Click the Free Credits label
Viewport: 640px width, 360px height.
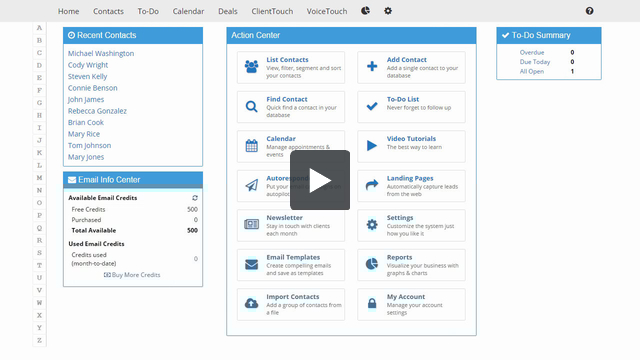point(88,209)
